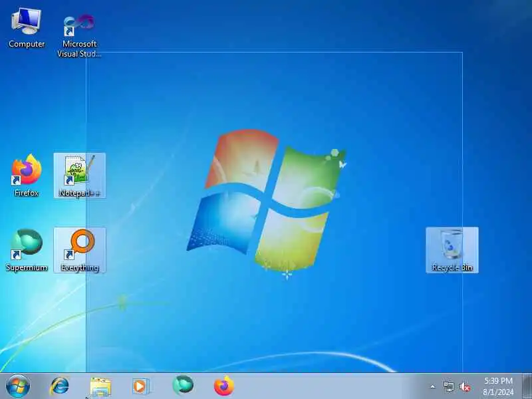532x399 pixels.
Task: Select the Everything search shortcut
Action: click(80, 250)
